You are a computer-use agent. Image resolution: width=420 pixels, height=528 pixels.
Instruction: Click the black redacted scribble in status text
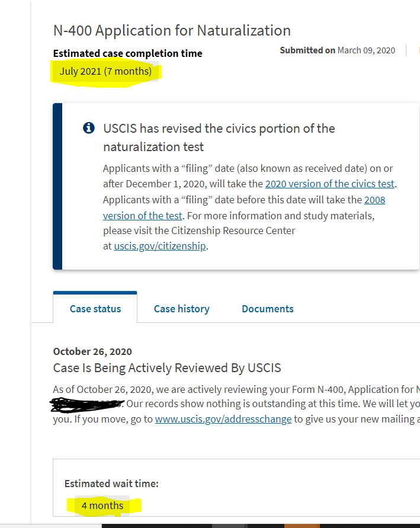point(87,405)
